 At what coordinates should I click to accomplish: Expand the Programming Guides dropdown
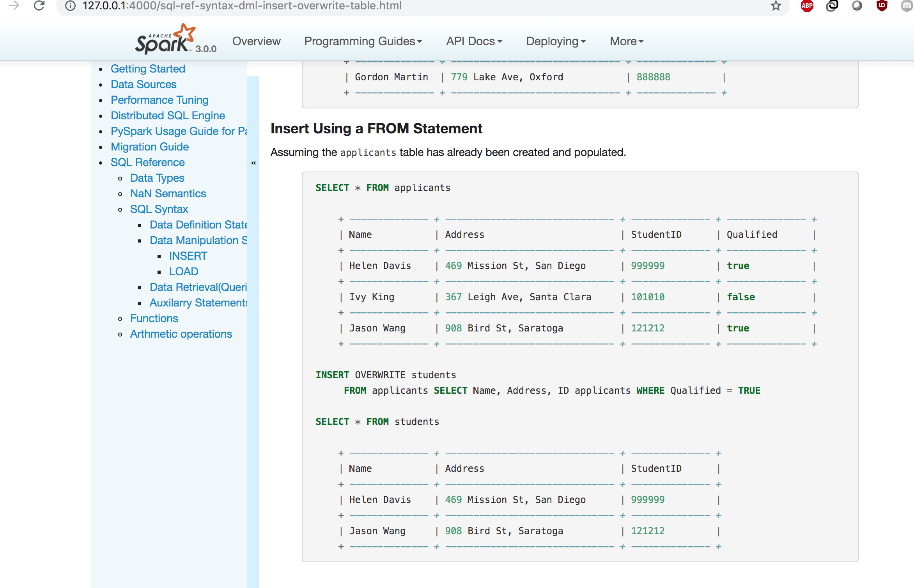click(363, 41)
